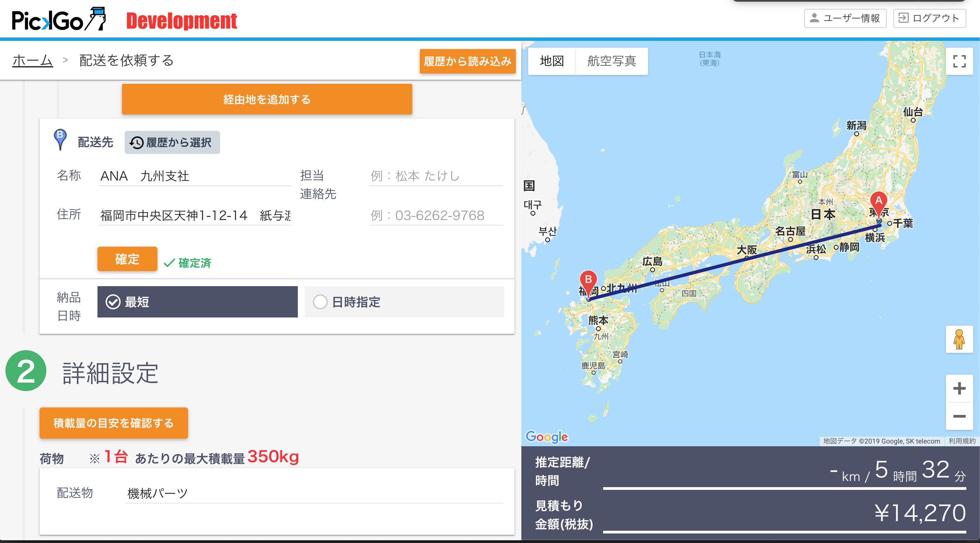This screenshot has height=543, width=980.
Task: Focus the 担当 contact name field
Action: tap(436, 176)
